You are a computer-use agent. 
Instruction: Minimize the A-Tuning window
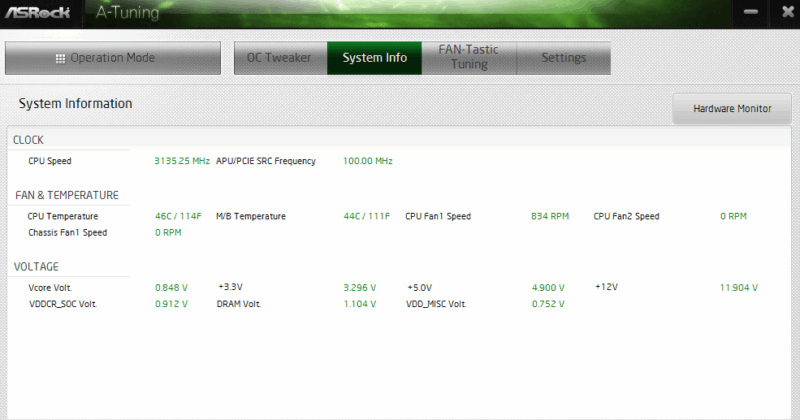coord(751,12)
